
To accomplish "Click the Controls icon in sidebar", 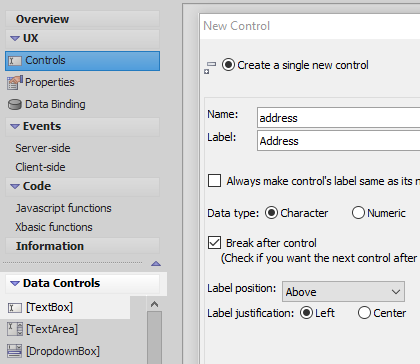I will [15, 61].
